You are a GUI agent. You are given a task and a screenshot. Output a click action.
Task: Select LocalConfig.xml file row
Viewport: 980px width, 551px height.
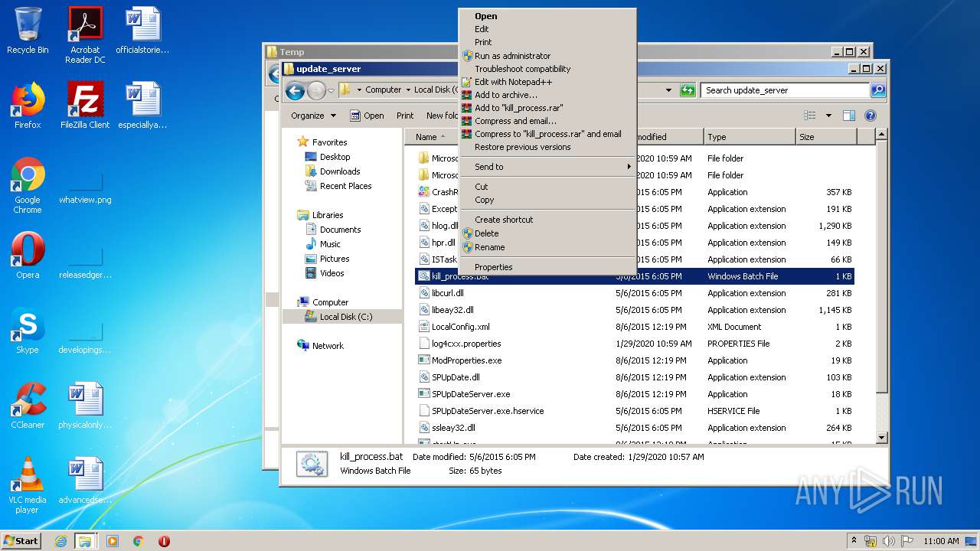tap(635, 327)
